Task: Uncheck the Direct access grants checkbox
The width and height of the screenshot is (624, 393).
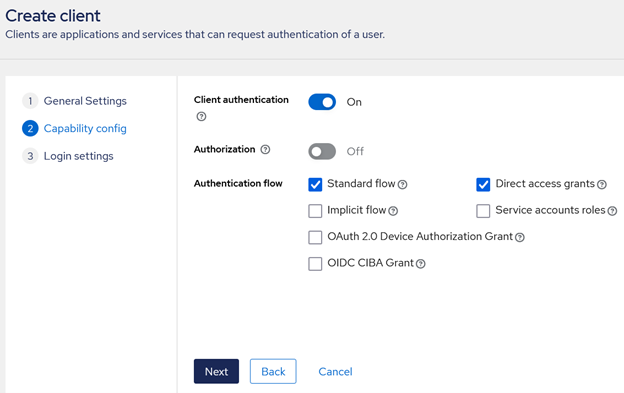Action: (x=483, y=185)
